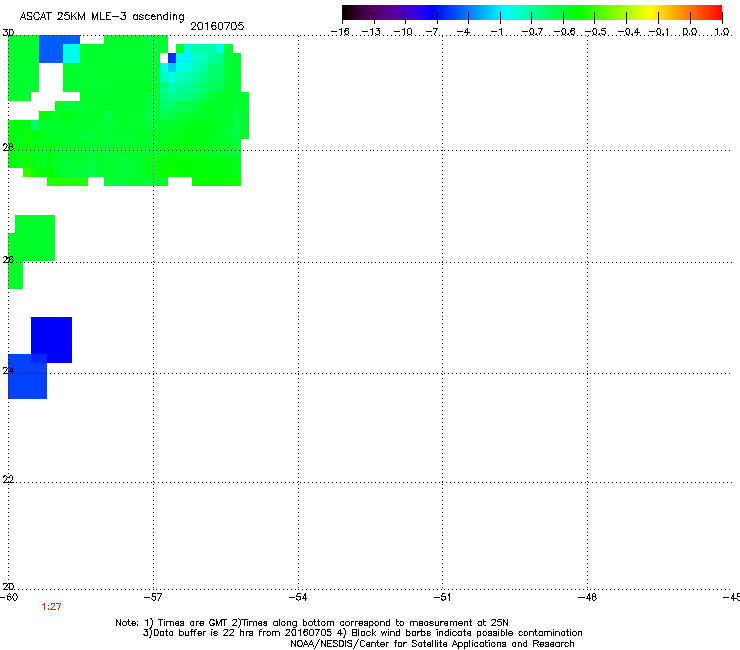Click the "-7" label on the color scale
The width and height of the screenshot is (740, 650).
[432, 32]
